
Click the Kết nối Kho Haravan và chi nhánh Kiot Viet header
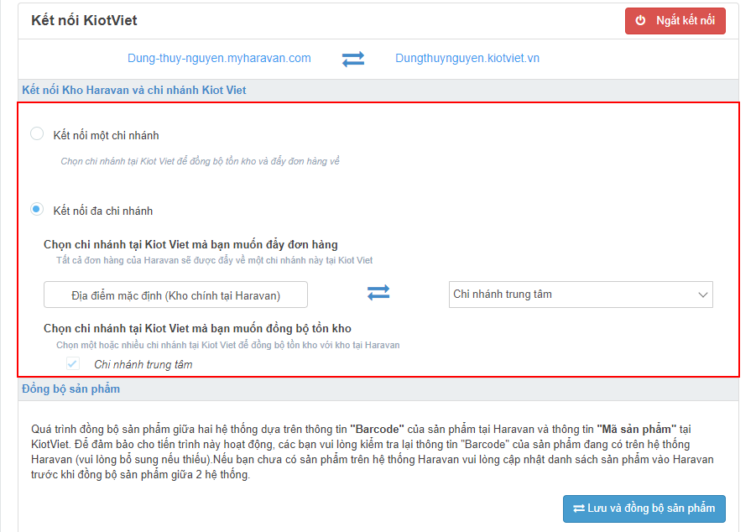point(134,90)
